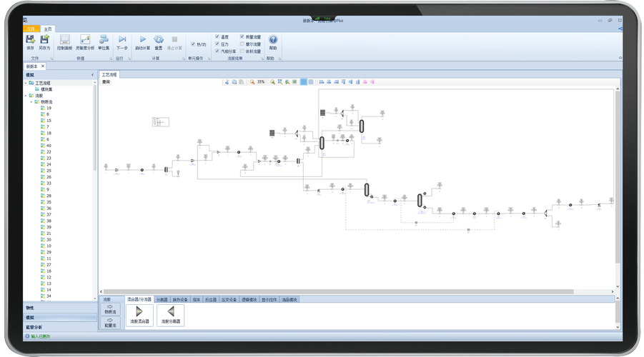Image resolution: width=644 pixels, height=357 pixels.
Task: Toggle the 温度 temperature checkbox
Action: pyautogui.click(x=217, y=37)
